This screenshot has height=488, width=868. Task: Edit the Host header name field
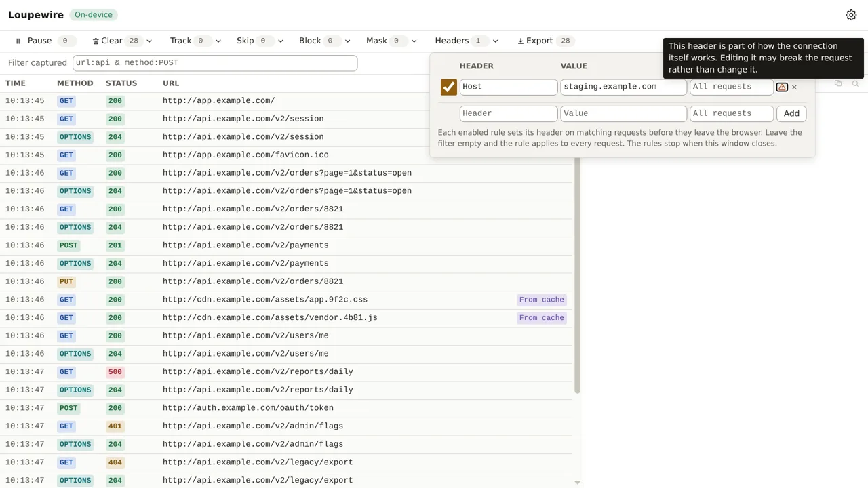pos(509,87)
